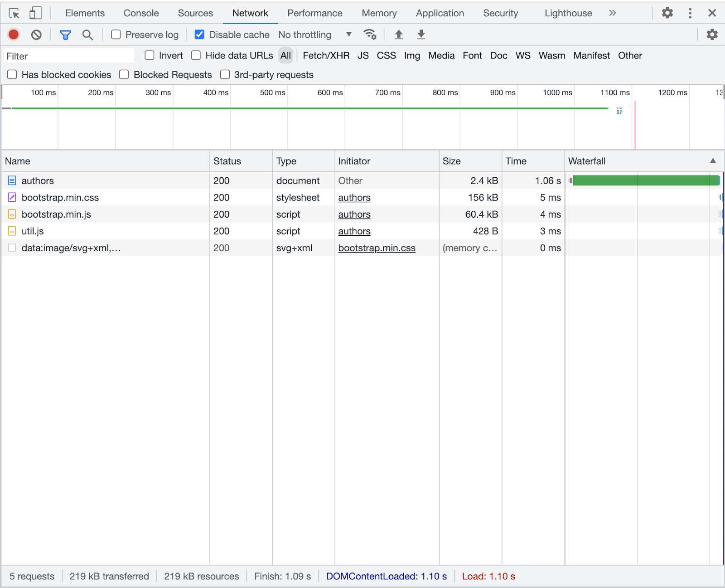The height and width of the screenshot is (588, 725).
Task: Enable the Preserve log checkbox
Action: point(116,34)
